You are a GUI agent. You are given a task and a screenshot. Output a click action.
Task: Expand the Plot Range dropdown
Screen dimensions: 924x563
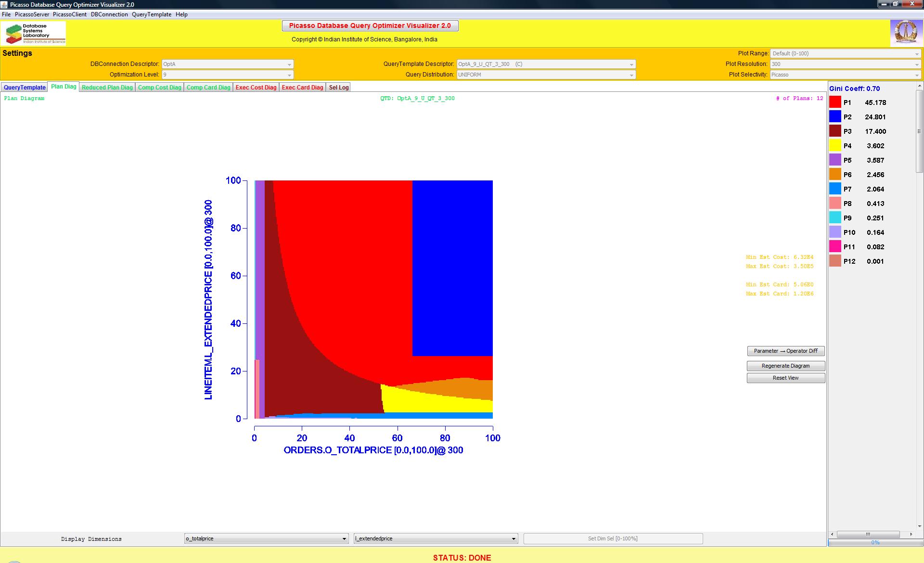[846, 53]
